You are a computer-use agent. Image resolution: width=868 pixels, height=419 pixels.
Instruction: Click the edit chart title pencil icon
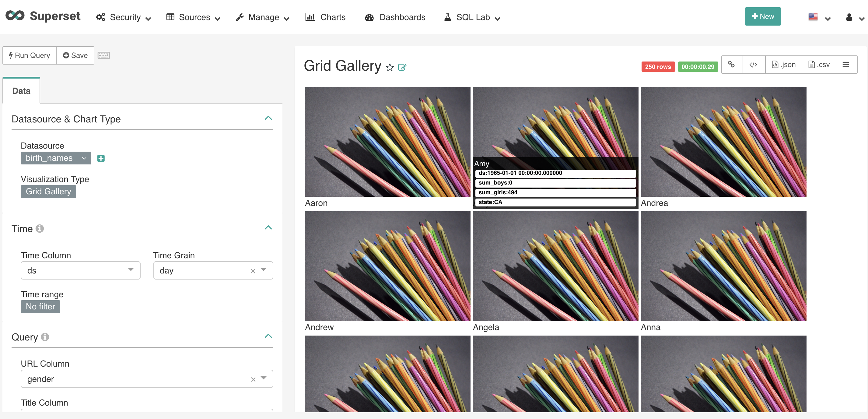pos(402,67)
